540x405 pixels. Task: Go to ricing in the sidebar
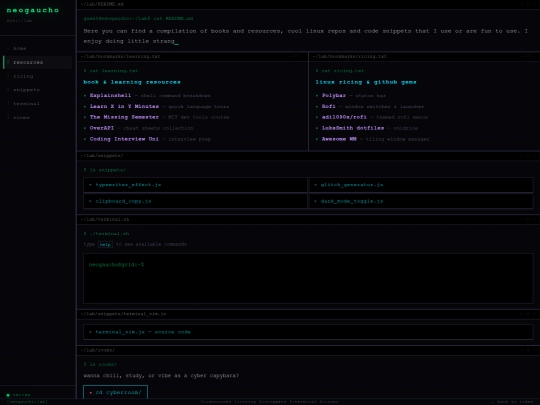38,76
